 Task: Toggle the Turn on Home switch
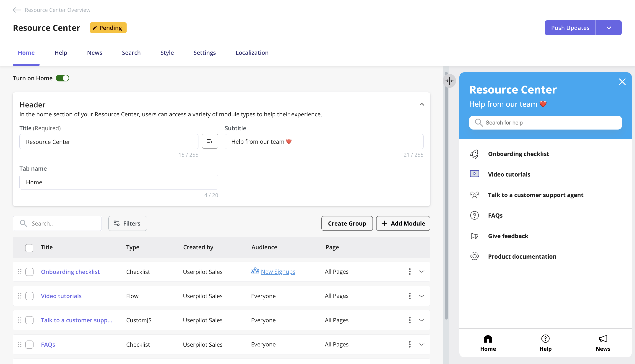click(x=62, y=78)
